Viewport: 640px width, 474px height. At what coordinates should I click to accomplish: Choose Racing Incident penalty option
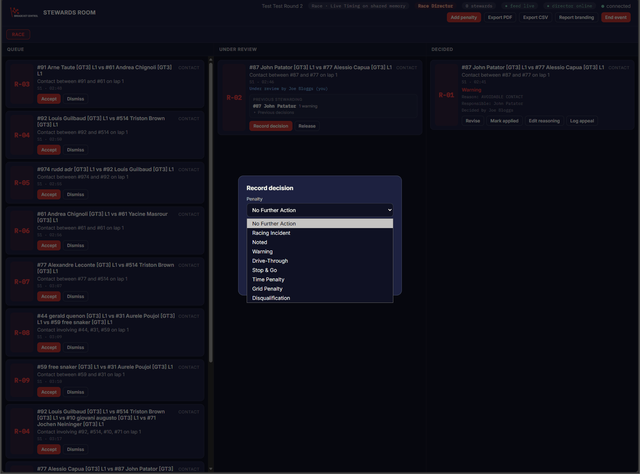point(320,233)
